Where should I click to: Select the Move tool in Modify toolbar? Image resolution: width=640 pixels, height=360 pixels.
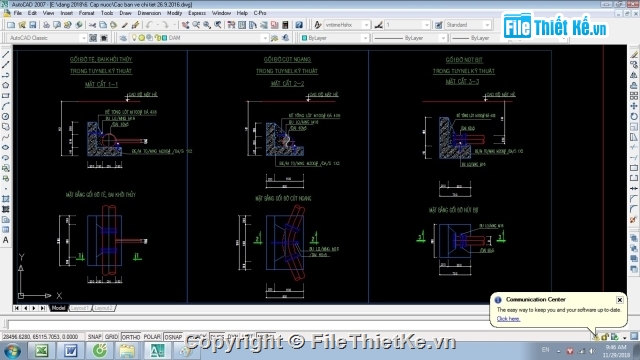[634, 106]
